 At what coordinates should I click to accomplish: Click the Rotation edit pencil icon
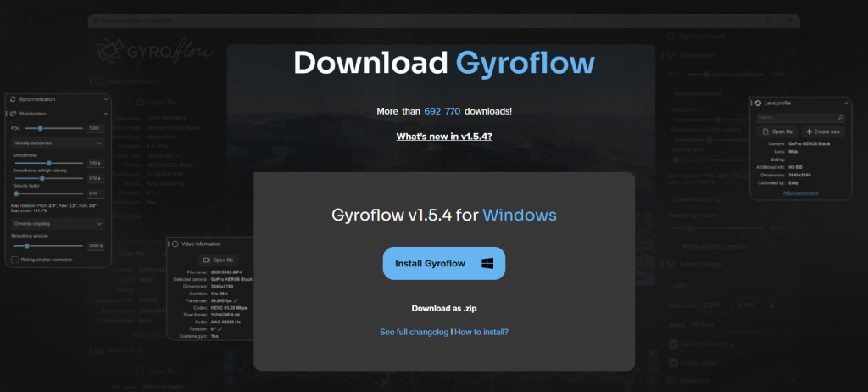[220, 329]
